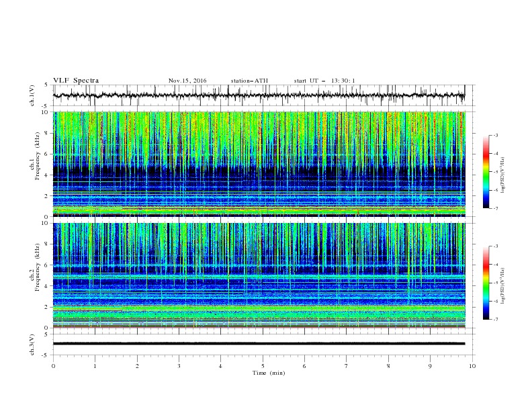Click the "-3" tick on upper color bar
The height and width of the screenshot is (411, 532).
click(x=495, y=135)
